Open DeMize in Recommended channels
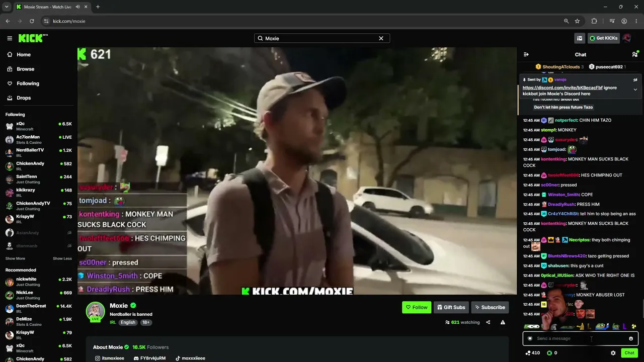The image size is (644, 362). click(x=38, y=322)
